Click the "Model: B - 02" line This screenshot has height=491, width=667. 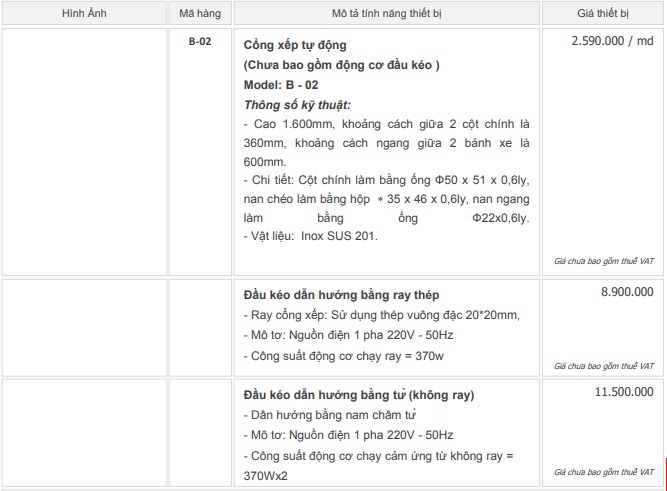[x=280, y=84]
